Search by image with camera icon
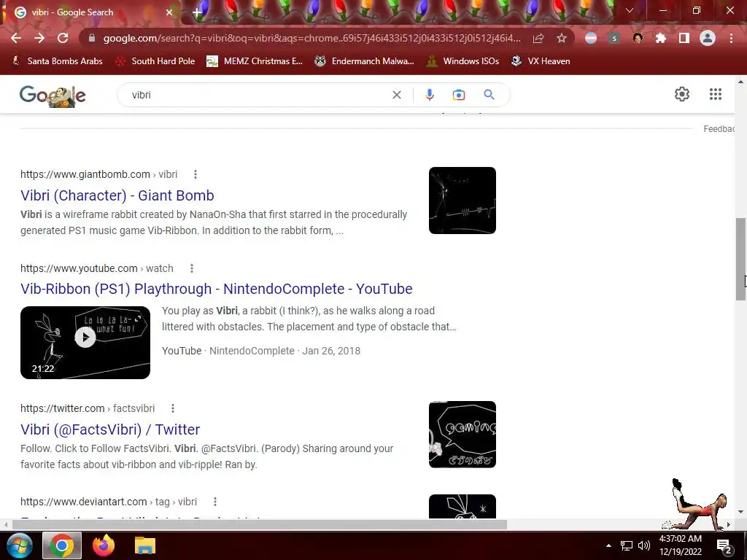The width and height of the screenshot is (747, 560). click(x=459, y=95)
